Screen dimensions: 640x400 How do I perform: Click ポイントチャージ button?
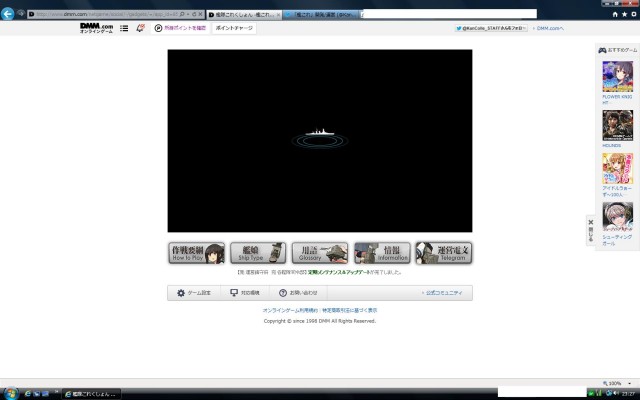click(234, 28)
